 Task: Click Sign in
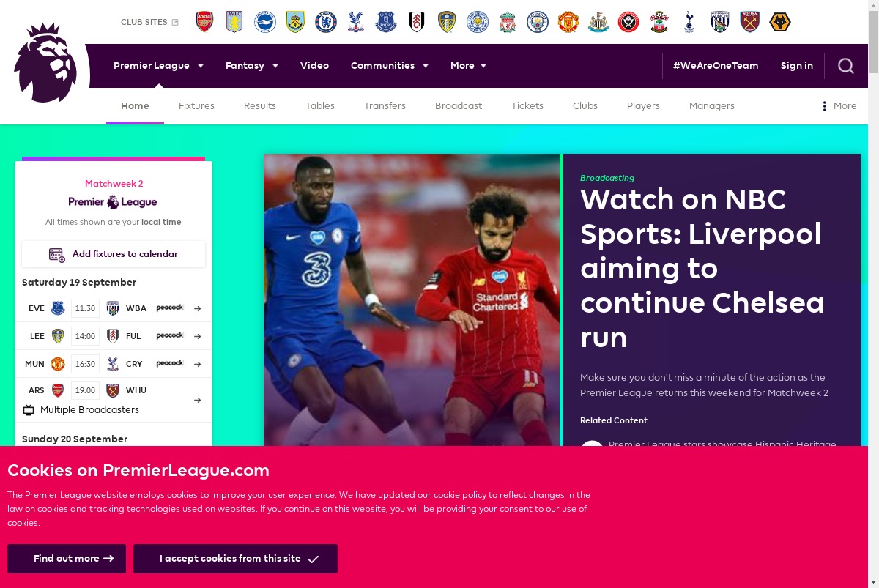797,66
